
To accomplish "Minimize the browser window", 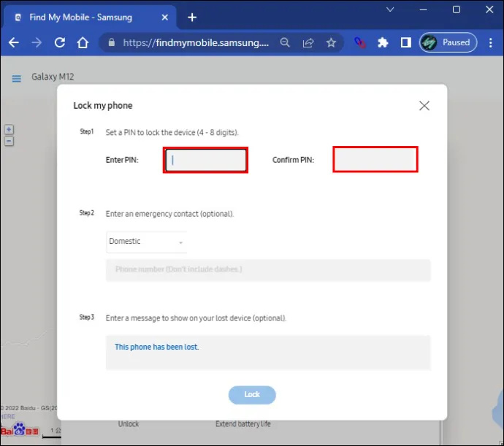I will coord(424,9).
